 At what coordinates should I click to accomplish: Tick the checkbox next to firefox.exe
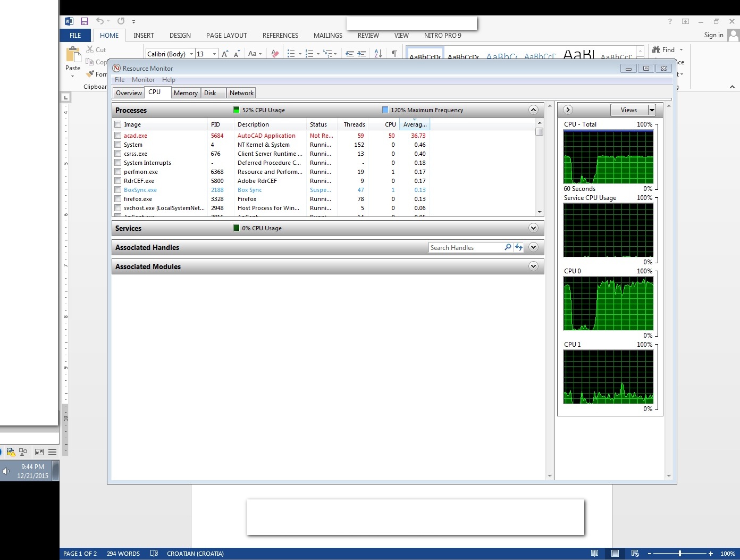(118, 199)
